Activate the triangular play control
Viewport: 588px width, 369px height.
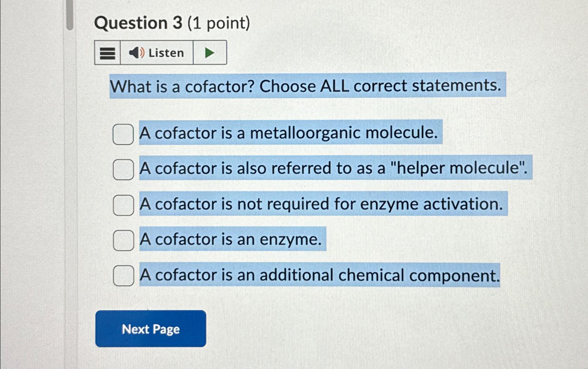click(209, 52)
